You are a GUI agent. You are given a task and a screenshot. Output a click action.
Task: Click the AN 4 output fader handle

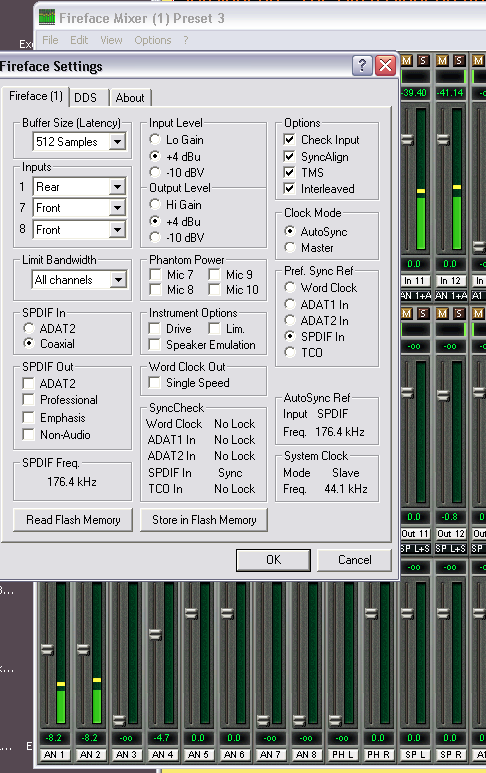(x=155, y=634)
